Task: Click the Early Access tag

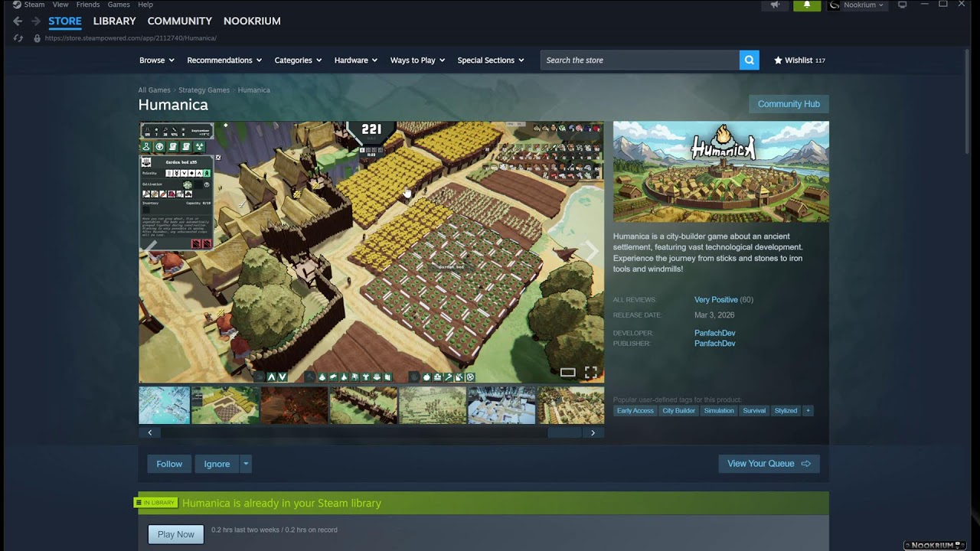Action: 635,411
